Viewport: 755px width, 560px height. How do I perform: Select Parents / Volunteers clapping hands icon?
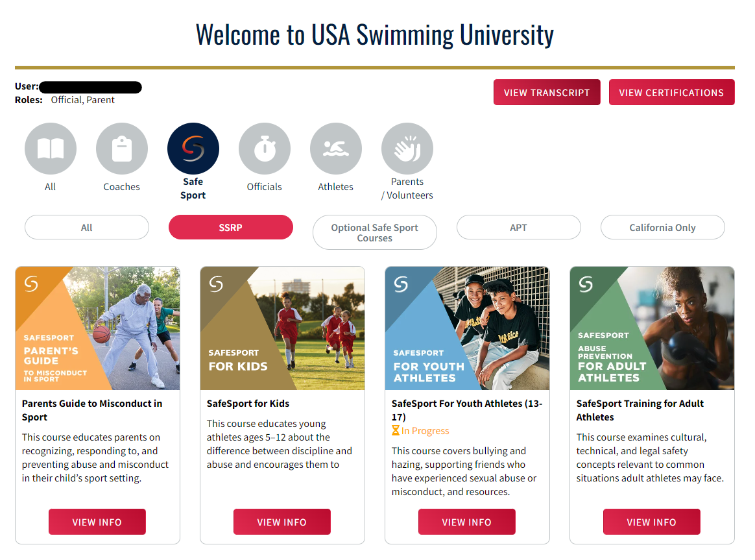407,149
